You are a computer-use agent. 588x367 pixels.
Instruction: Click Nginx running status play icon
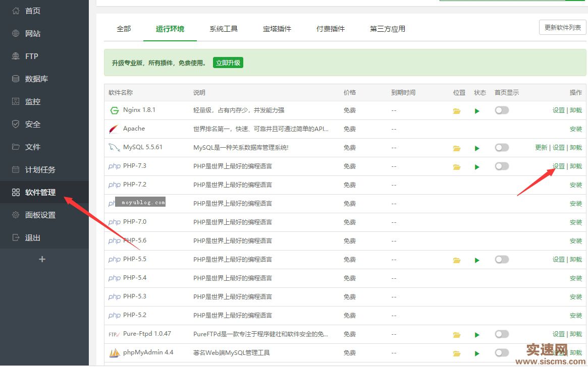(x=477, y=111)
